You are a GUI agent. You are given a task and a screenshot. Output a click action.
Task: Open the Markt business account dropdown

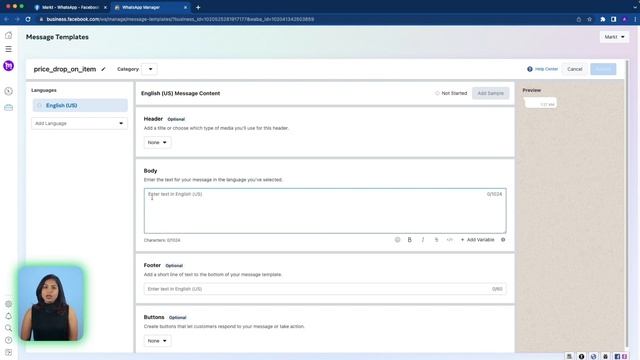click(614, 37)
